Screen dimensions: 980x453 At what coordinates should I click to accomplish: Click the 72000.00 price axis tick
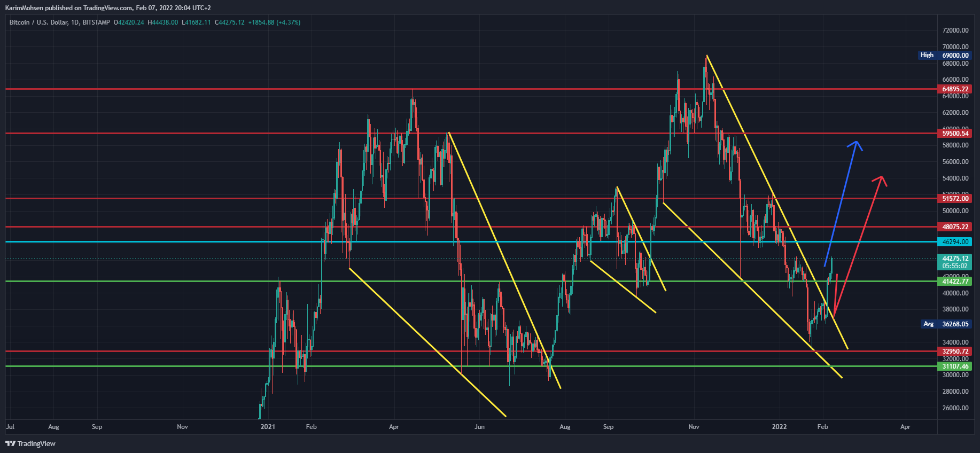[x=955, y=30]
